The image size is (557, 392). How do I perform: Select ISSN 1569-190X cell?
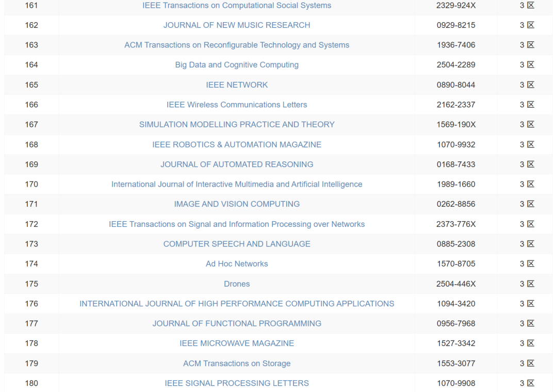tap(456, 125)
